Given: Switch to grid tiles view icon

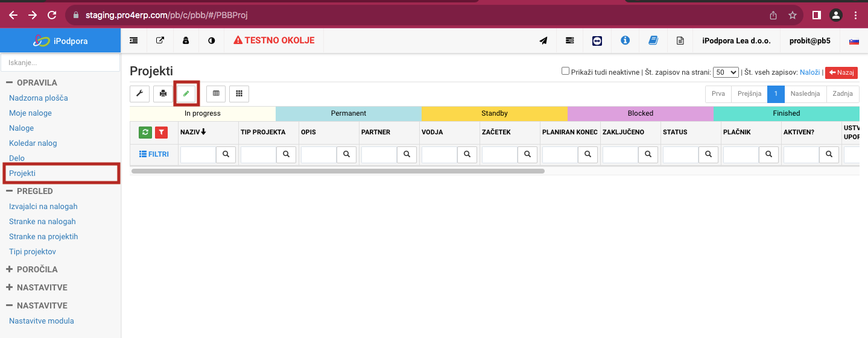Looking at the screenshot, I should pos(239,93).
